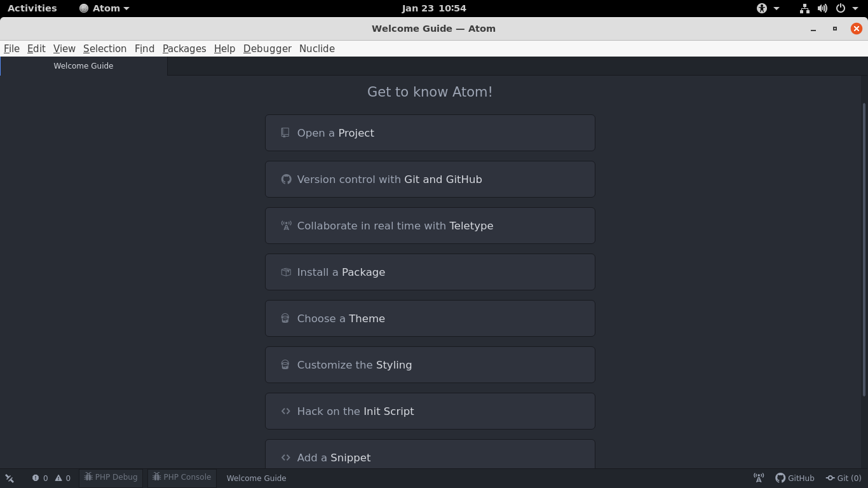
Task: Click the power icon in system tray
Action: 841,8
